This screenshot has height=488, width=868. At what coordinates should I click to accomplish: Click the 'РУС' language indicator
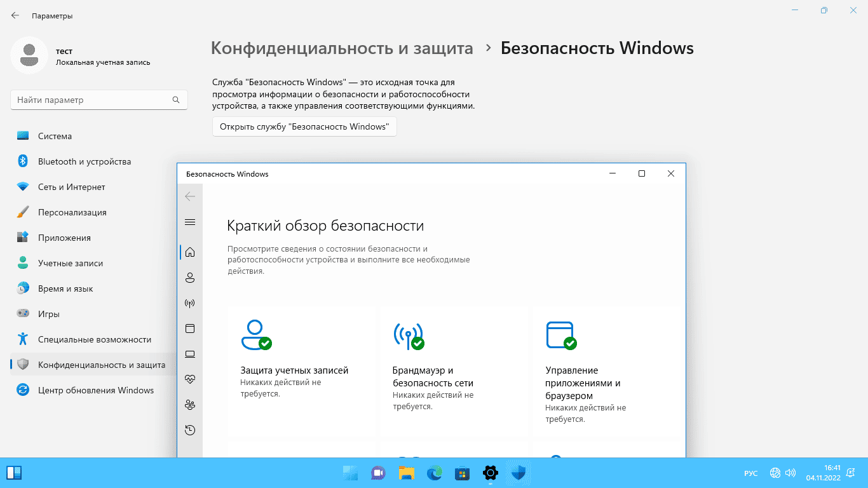(750, 473)
